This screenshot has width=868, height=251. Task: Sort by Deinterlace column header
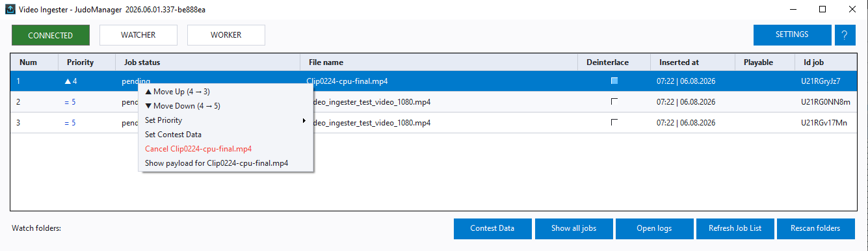click(614, 62)
